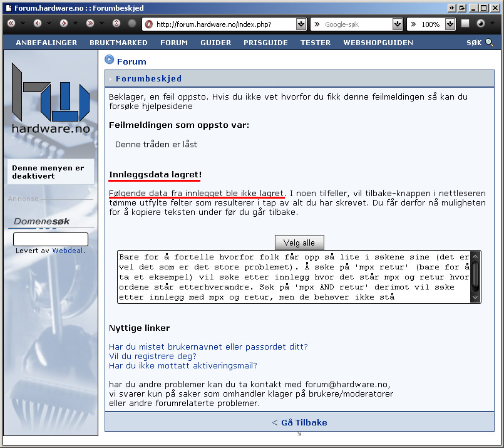Open 'Har du ikke mottatt aktiveringsmail?' link
This screenshot has width=504, height=448.
point(183,366)
